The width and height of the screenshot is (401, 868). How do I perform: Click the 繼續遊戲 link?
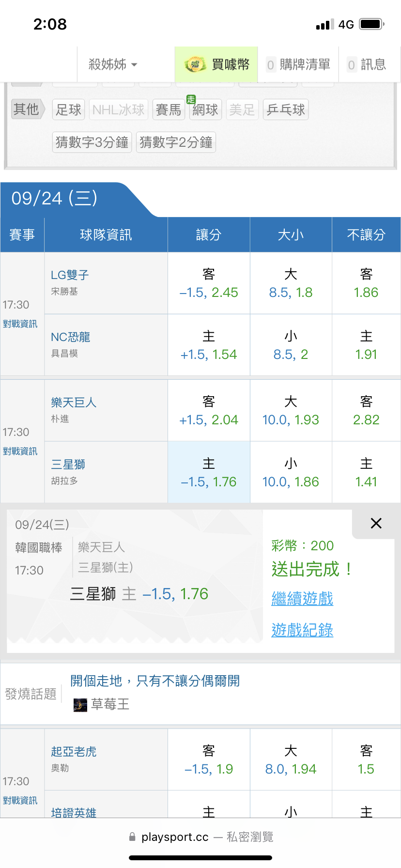click(x=302, y=599)
